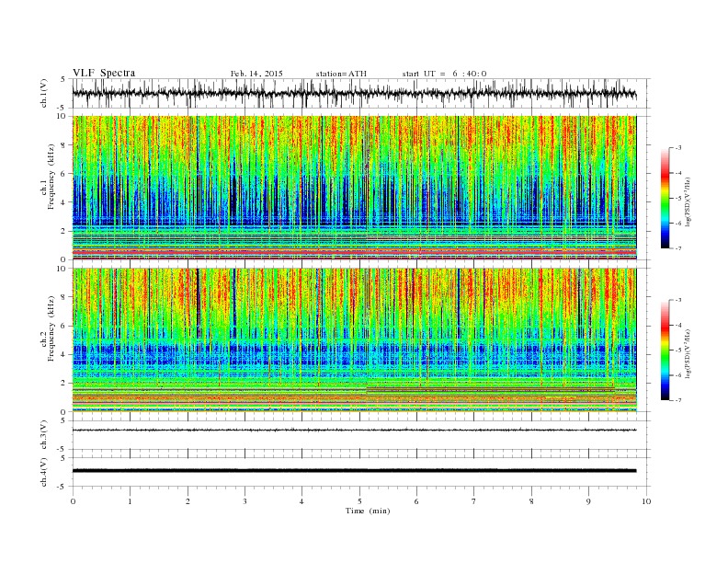Image resolution: width=728 pixels, height=563 pixels.
Task: Click the "start UT = 6 :40: 0" text
Action: point(444,74)
